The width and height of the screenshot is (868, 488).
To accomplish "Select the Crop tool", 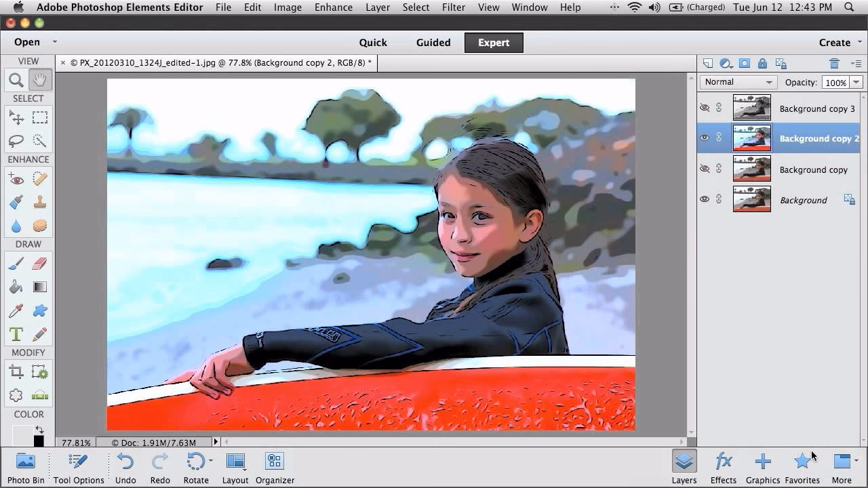I will [16, 371].
